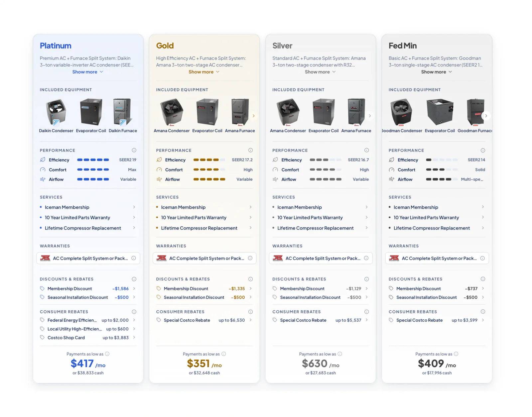Open Discounts & Rebates info in Gold card
Viewport: 532px width, 417px height.
pyautogui.click(x=250, y=279)
